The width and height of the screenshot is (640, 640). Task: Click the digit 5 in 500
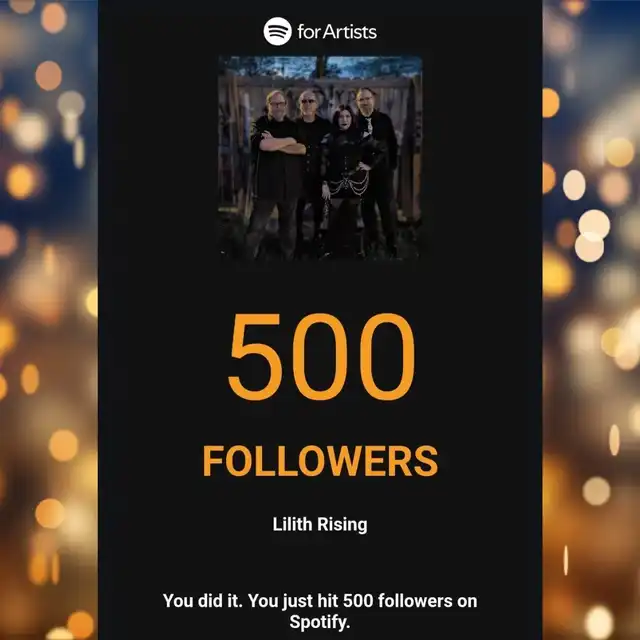pyautogui.click(x=255, y=357)
